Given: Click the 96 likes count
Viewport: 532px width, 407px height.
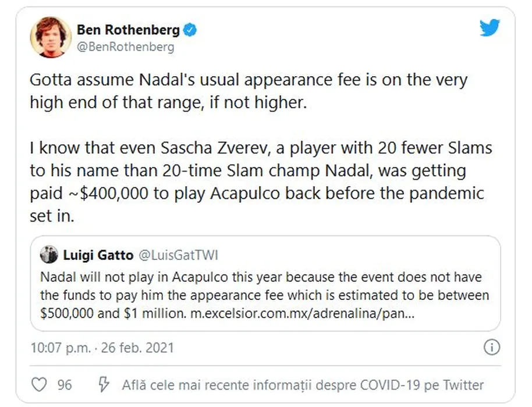Looking at the screenshot, I should pyautogui.click(x=65, y=385).
